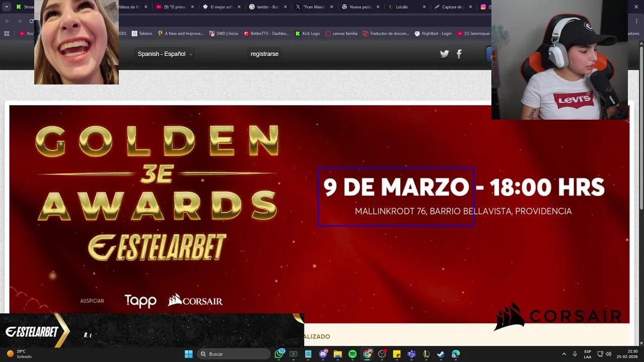Switch to the LoLdle tab
This screenshot has height=362, width=644.
point(406,7)
